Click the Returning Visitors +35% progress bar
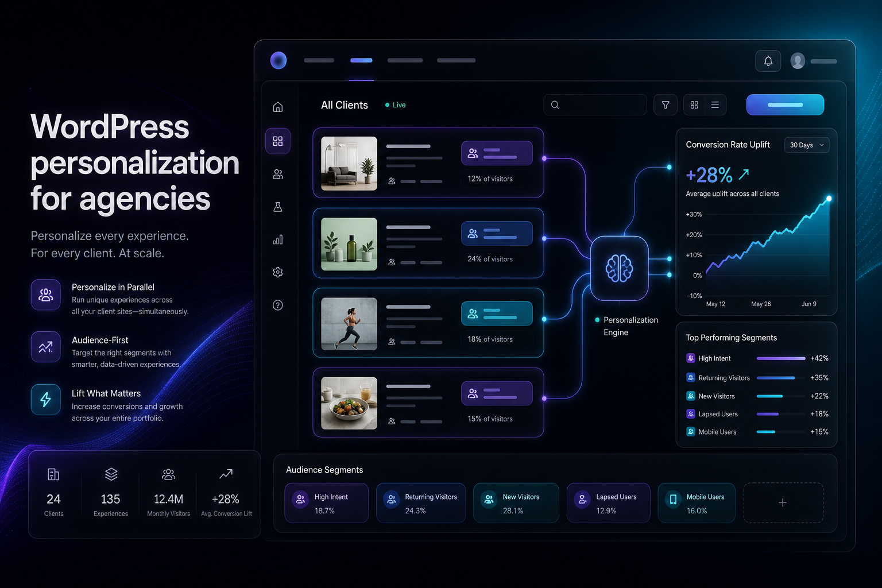Viewport: 882px width, 588px height. 781,378
